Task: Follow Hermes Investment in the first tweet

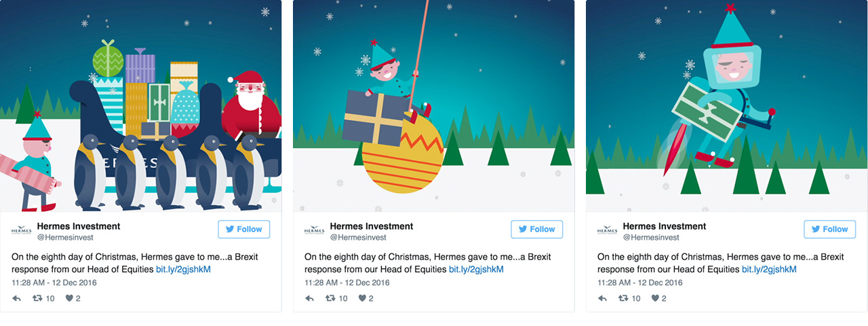Action: coord(244,230)
